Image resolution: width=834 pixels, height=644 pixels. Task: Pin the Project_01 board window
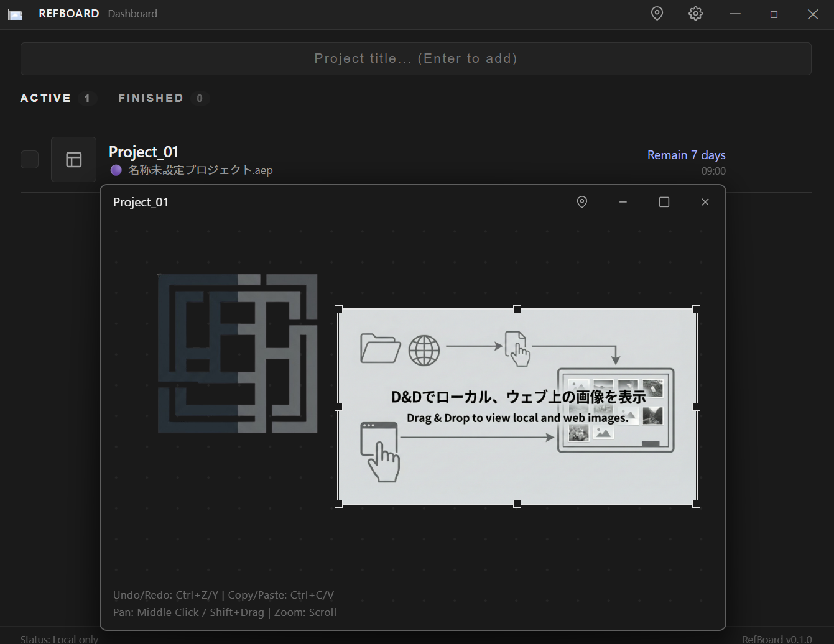582,202
